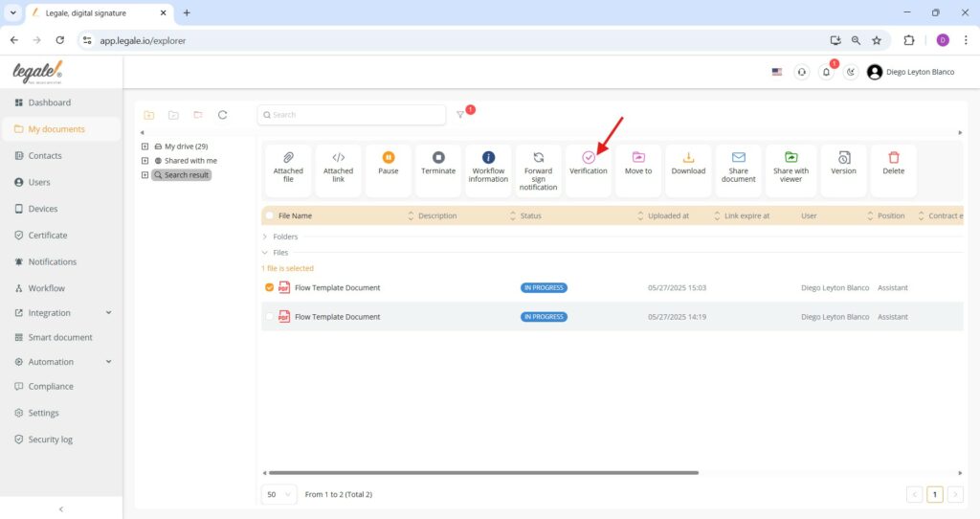
Task: Click page 1 pagination button
Action: 934,494
